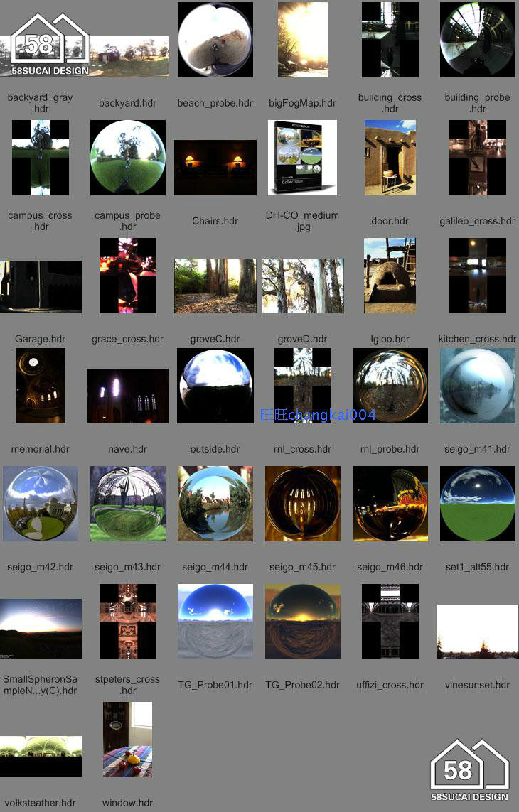Viewport: 519px width, 812px height.
Task: Open the TG_Probe02.hdr sunset sphere
Action: click(x=302, y=622)
